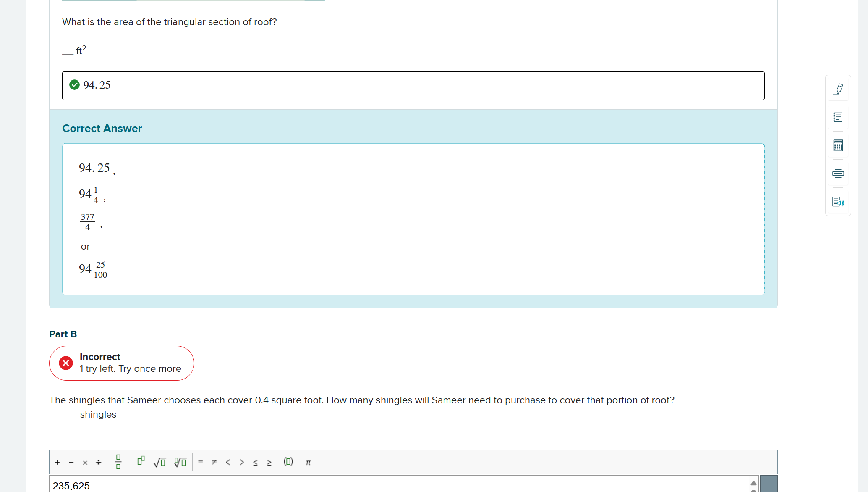Enable the line reader tool
The width and height of the screenshot is (868, 492).
[x=838, y=174]
